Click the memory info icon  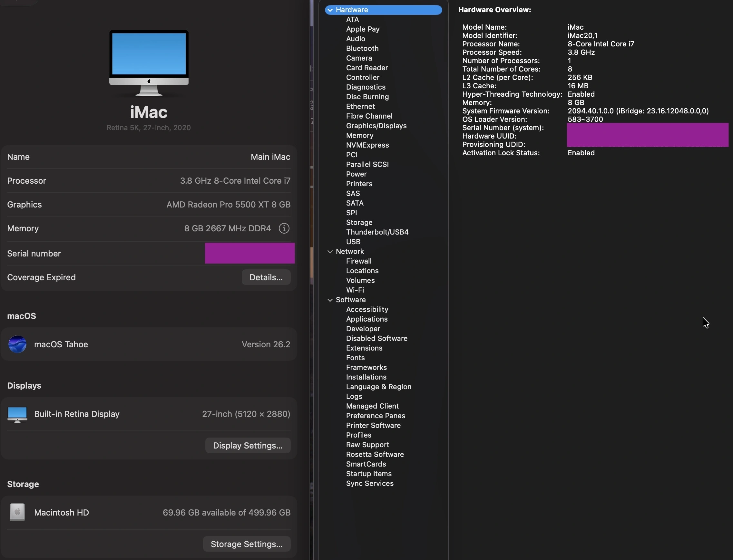point(284,228)
